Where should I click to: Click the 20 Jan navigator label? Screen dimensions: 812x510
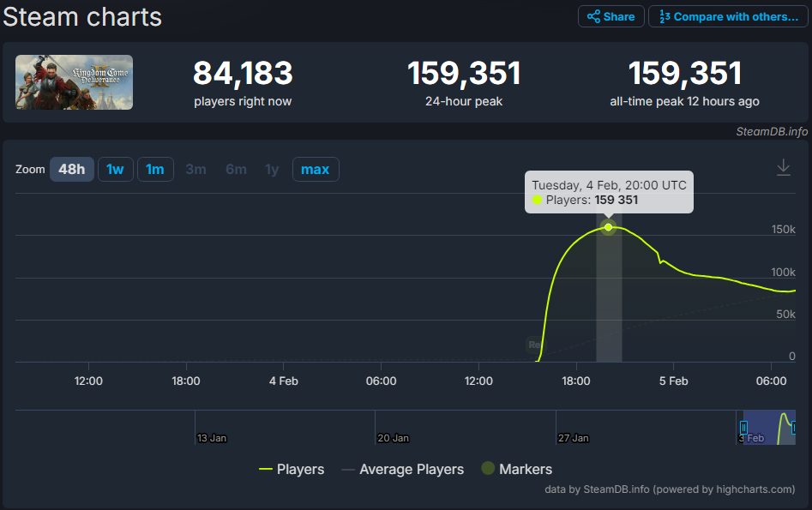click(393, 438)
